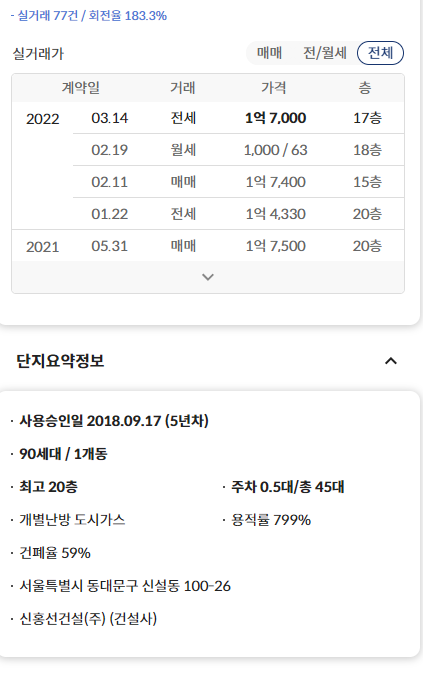This screenshot has width=423, height=675.
Task: Click the price 1,000 / 63
Action: pos(275,150)
